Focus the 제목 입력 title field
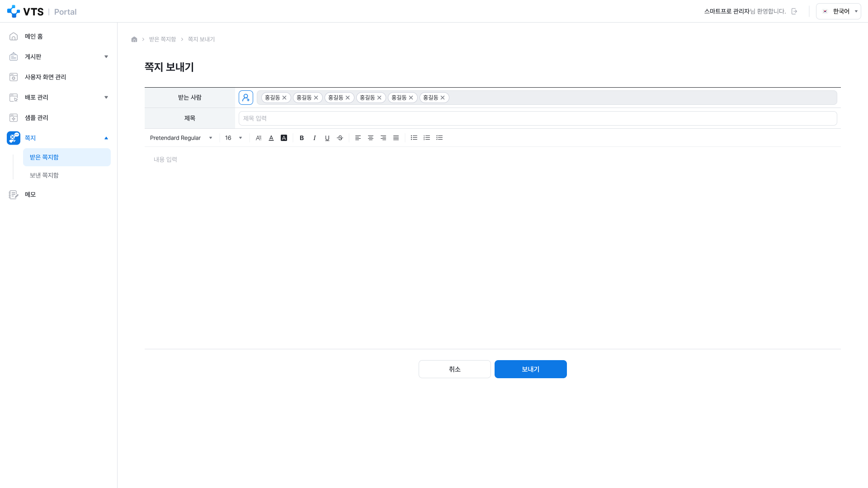Image resolution: width=868 pixels, height=488 pixels. 538,118
